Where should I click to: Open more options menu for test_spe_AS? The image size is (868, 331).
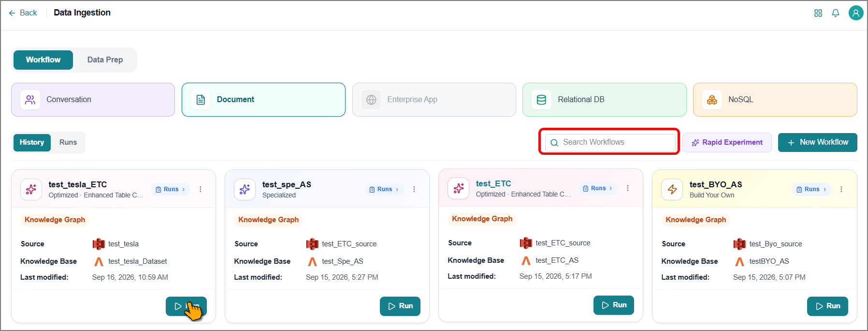[x=414, y=189]
